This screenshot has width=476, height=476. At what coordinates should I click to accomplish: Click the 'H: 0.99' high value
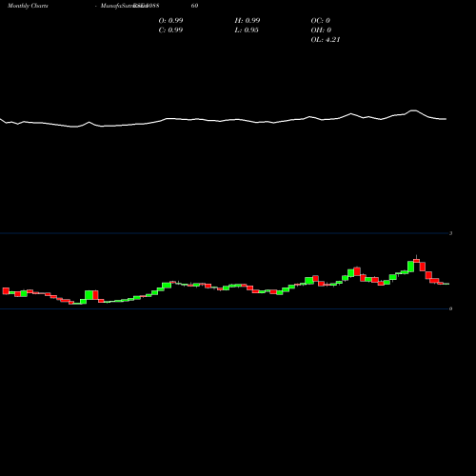click(248, 20)
